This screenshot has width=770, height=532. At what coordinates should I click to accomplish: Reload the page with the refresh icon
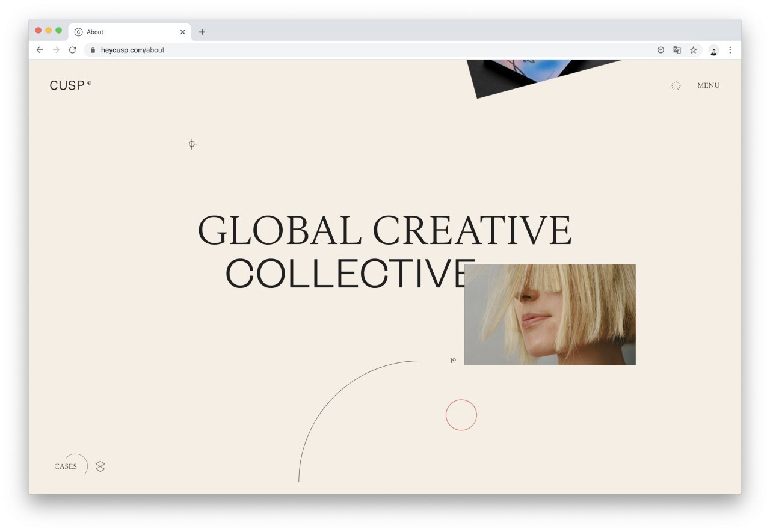(x=73, y=50)
